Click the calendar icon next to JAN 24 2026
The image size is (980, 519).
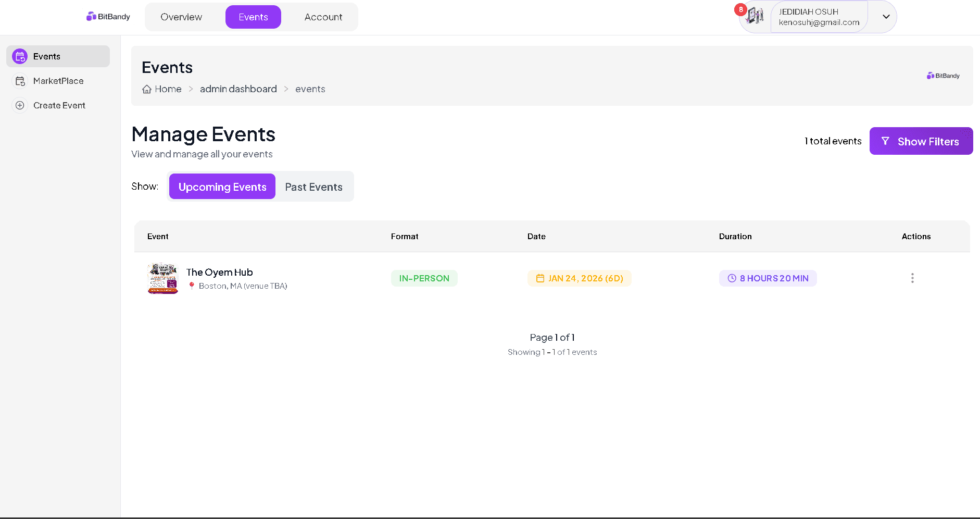click(x=541, y=278)
